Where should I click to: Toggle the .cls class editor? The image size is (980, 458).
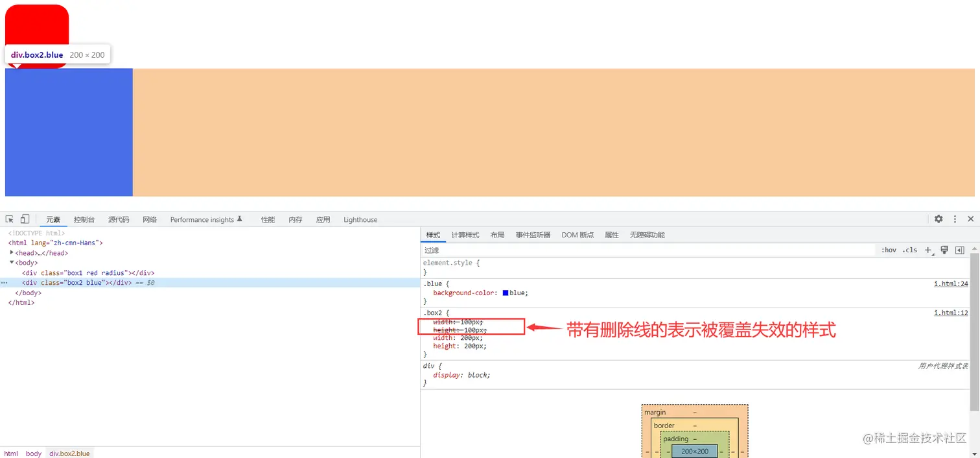point(910,250)
